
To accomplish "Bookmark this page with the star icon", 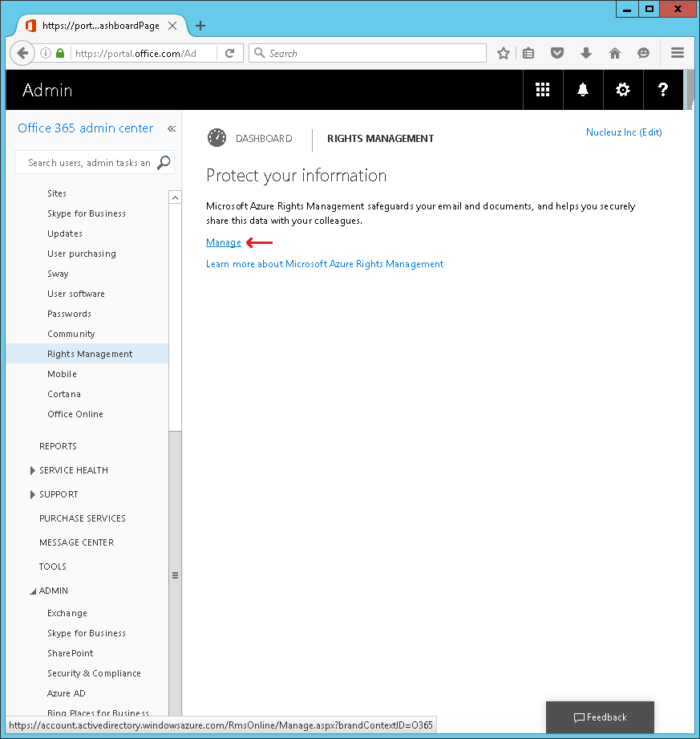I will pos(503,53).
